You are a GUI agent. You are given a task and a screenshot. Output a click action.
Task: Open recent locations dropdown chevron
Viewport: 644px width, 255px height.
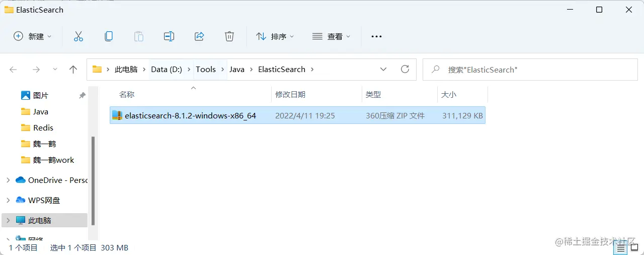(x=55, y=70)
